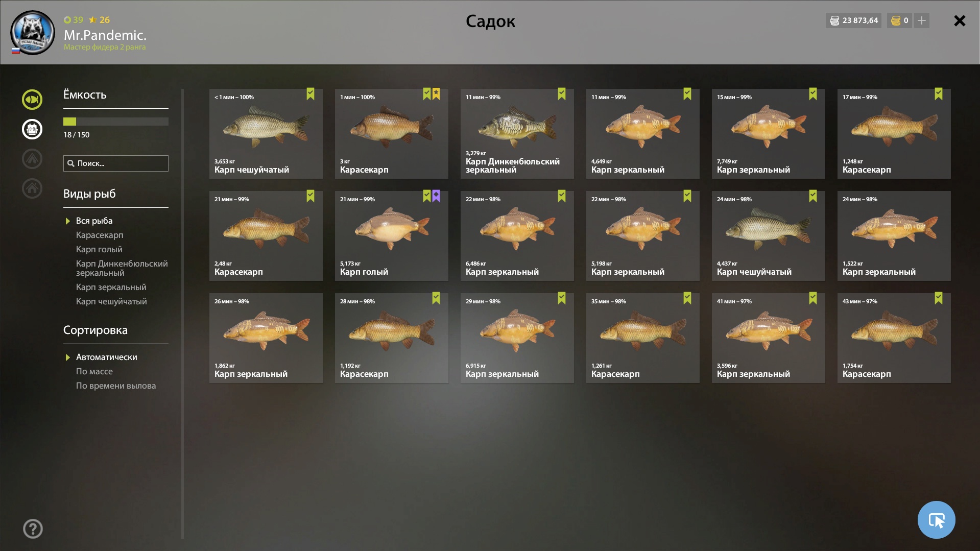Sort fish По времени вылова
Image resolution: width=980 pixels, height=551 pixels.
pyautogui.click(x=116, y=386)
